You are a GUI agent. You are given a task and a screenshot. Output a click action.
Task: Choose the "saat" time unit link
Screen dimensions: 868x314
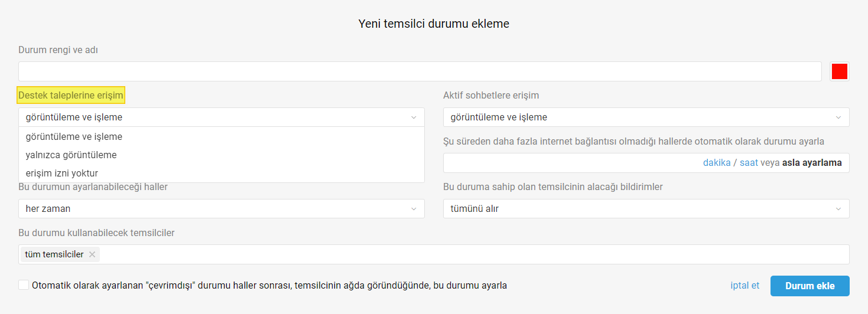pos(749,163)
